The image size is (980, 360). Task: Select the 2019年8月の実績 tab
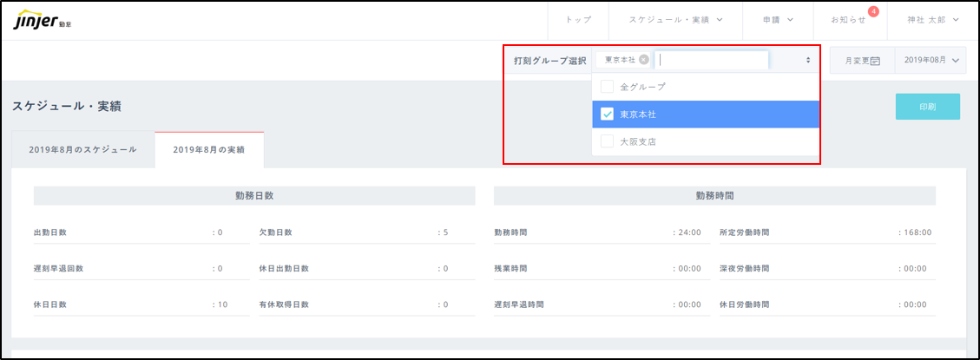(209, 149)
